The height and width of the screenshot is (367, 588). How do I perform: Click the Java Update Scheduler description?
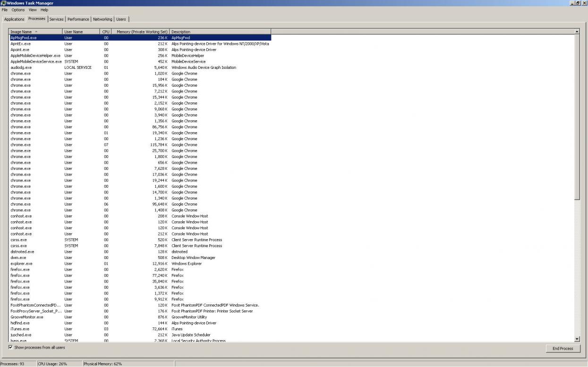(x=191, y=335)
